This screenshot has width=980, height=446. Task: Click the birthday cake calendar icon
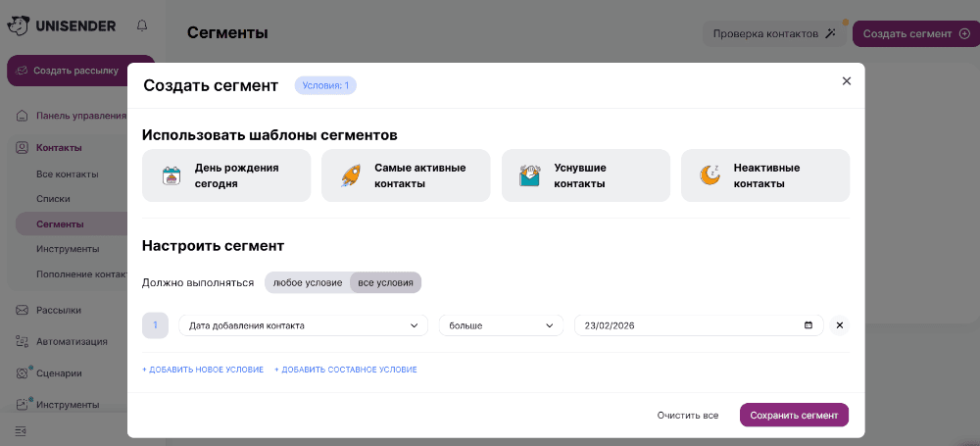171,175
